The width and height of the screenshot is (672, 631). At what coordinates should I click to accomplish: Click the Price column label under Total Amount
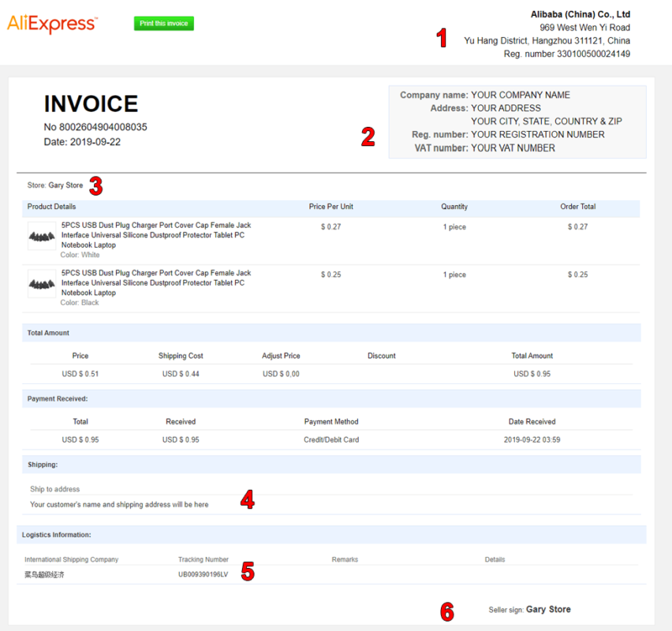coord(80,356)
